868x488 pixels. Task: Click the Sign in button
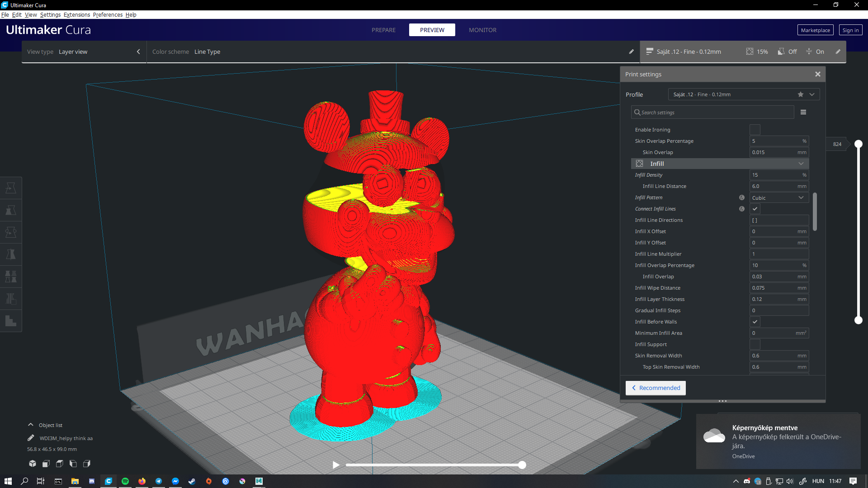tap(850, 30)
